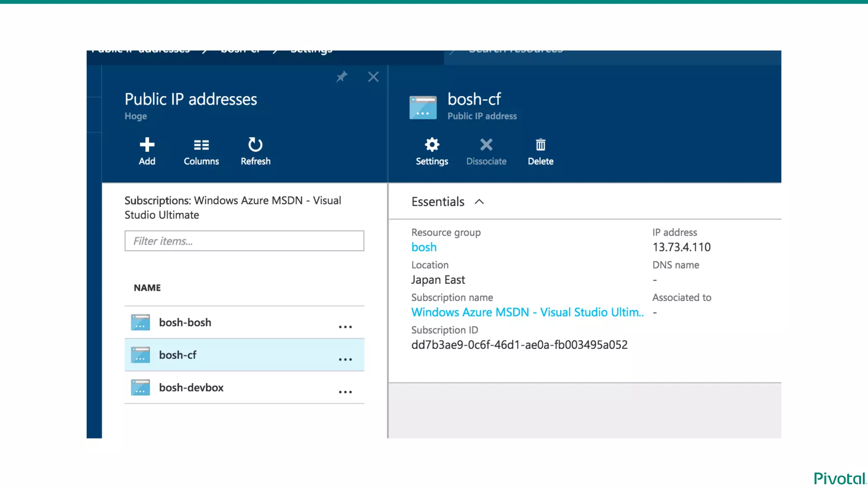The image size is (868, 488).
Task: Sort by the NAME column header
Action: coord(147,288)
